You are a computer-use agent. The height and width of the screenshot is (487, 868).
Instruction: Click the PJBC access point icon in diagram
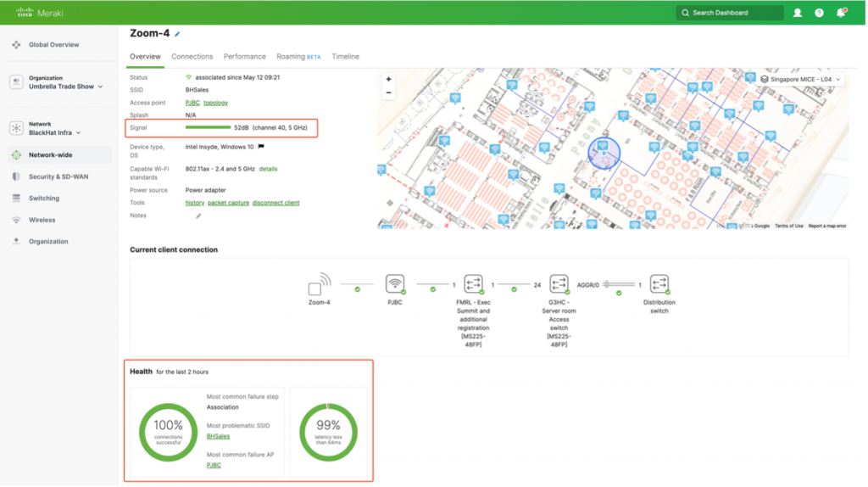395,283
